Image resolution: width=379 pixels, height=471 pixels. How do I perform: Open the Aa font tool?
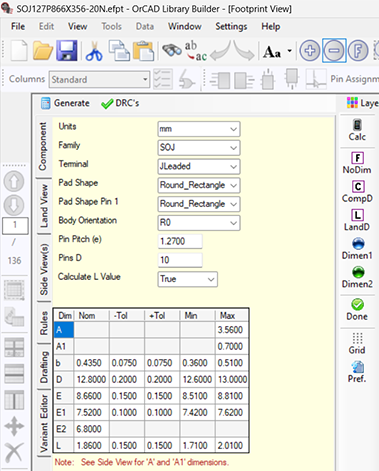point(272,52)
